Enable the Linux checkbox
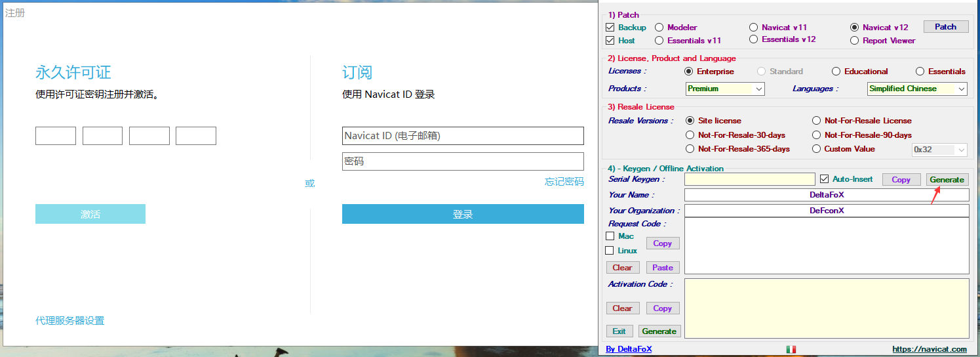The image size is (980, 357). [610, 251]
